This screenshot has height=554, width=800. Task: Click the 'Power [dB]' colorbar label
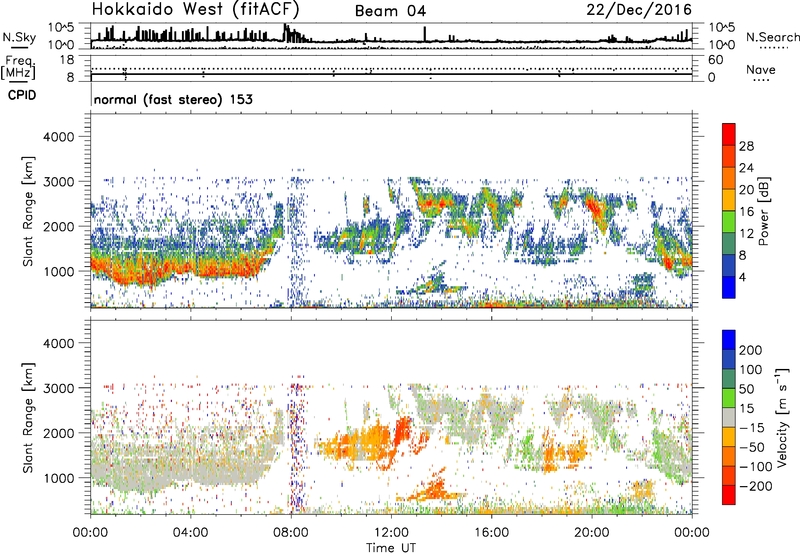click(763, 211)
